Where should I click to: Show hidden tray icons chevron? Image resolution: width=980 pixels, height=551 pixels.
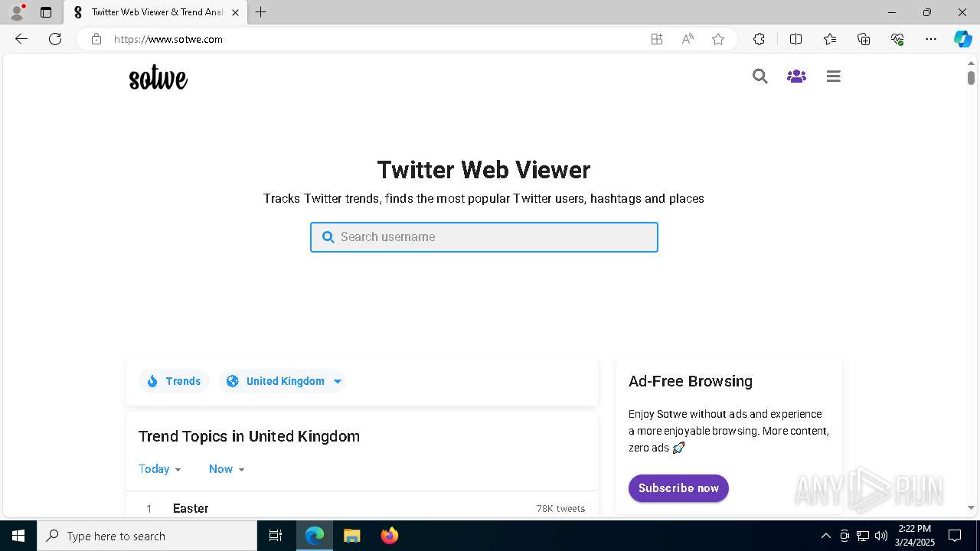pos(825,536)
